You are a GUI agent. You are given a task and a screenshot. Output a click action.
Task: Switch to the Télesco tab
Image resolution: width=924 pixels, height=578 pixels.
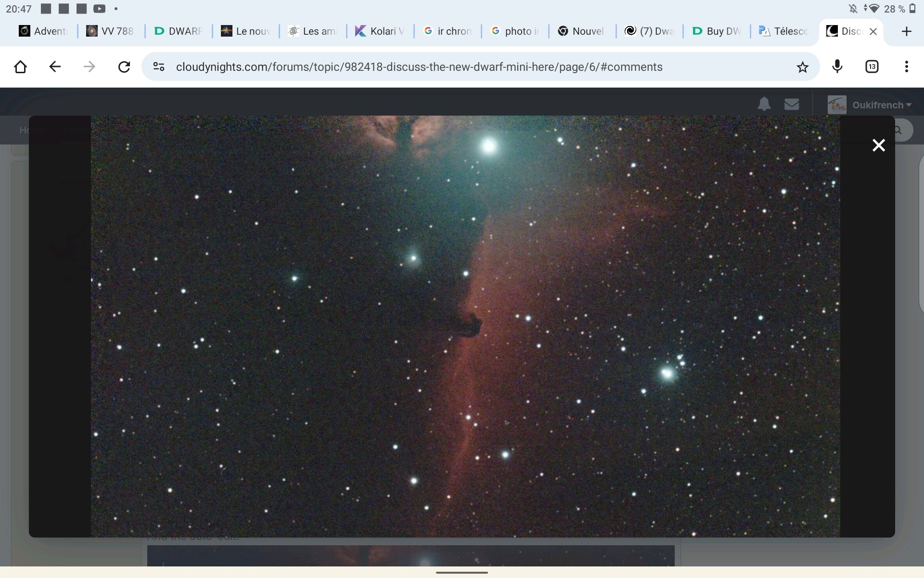click(x=783, y=31)
